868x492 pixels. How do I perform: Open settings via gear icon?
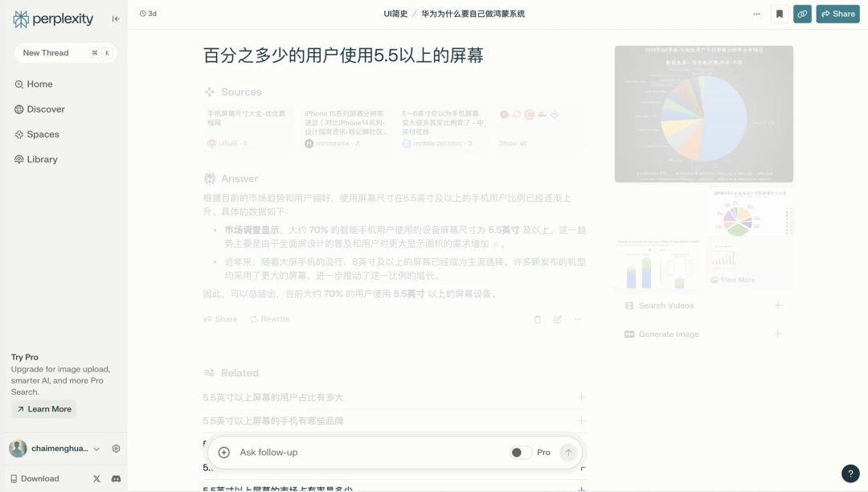pos(116,449)
